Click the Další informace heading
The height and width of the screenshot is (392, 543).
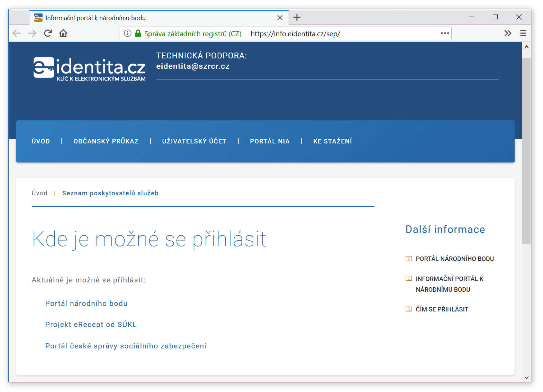445,230
